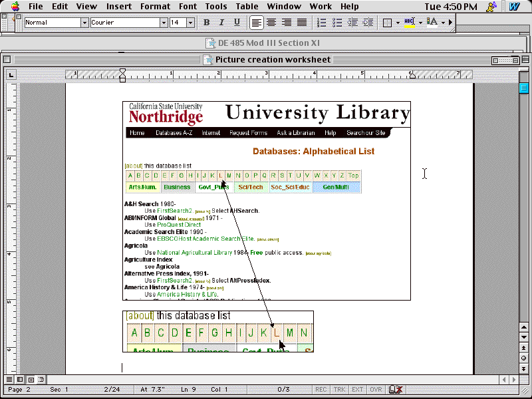Open the Insert menu
The image size is (532, 399).
tap(119, 7)
